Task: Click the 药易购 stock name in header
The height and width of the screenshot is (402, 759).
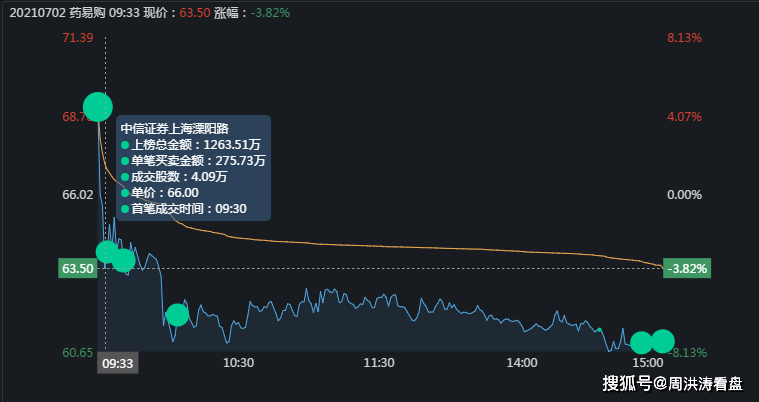Action: [87, 13]
